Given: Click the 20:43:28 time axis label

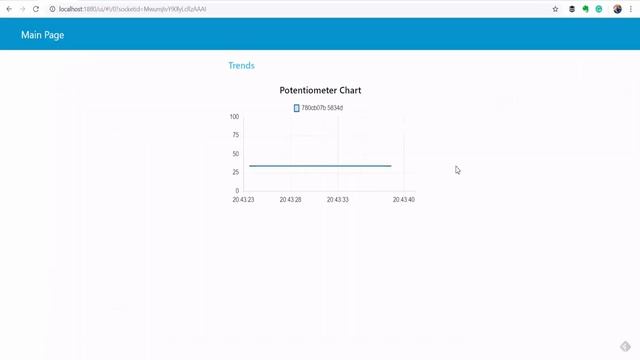Looking at the screenshot, I should [290, 200].
